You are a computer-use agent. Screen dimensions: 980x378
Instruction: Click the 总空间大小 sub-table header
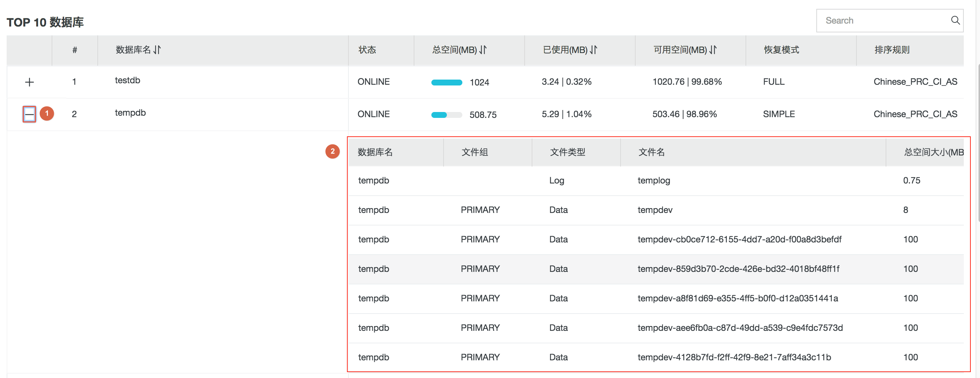pos(934,153)
